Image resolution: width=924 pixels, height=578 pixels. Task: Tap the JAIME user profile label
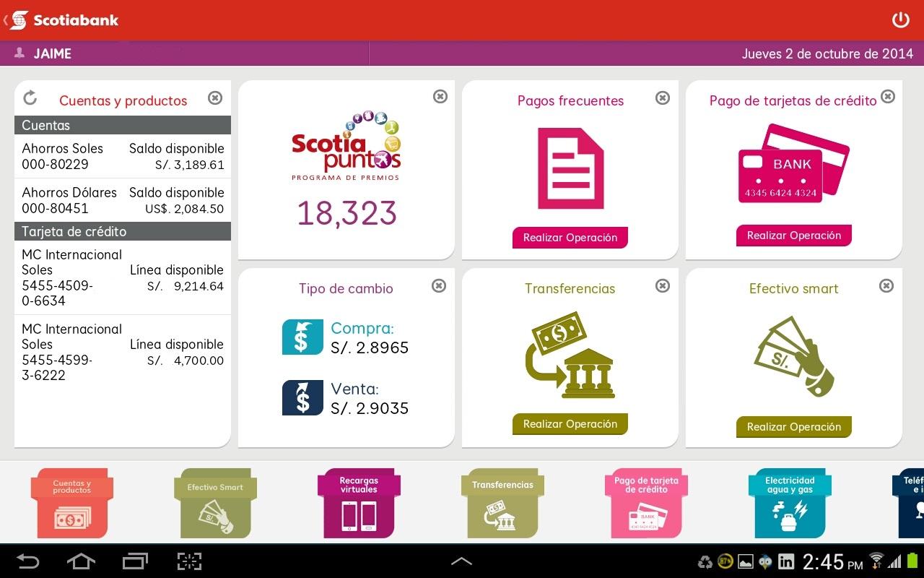43,53
